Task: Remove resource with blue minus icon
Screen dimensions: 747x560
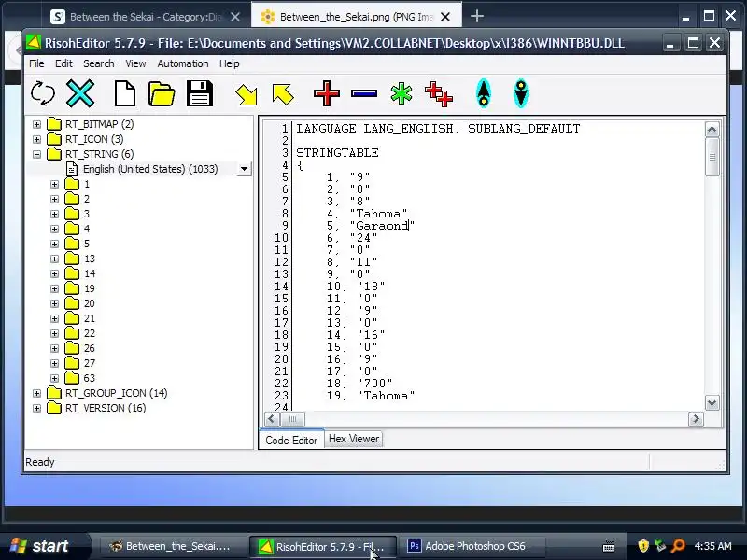Action: (x=364, y=94)
